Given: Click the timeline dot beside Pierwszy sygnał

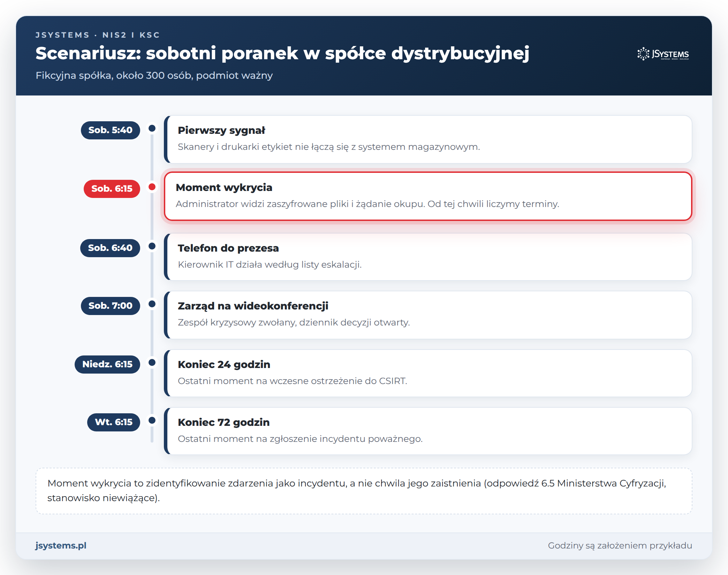Looking at the screenshot, I should (152, 128).
